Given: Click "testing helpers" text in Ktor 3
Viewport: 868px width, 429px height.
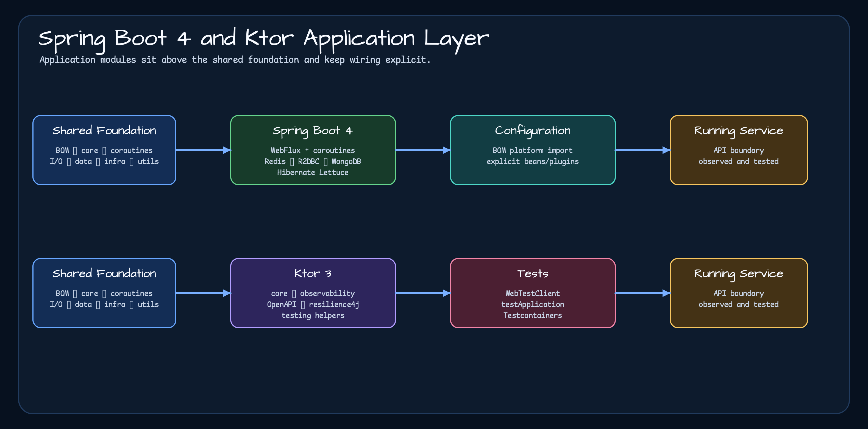Looking at the screenshot, I should tap(313, 315).
